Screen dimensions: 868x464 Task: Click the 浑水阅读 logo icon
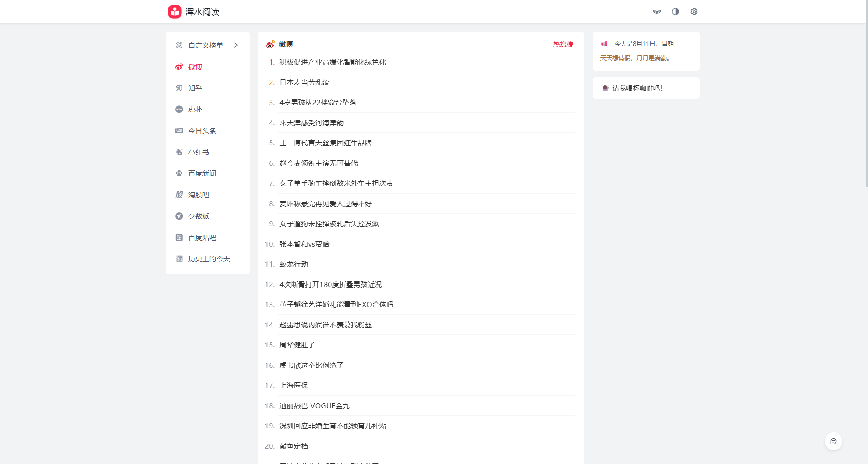[x=175, y=12]
